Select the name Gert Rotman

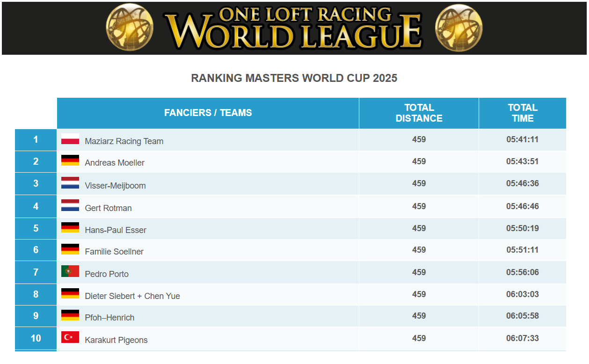pyautogui.click(x=108, y=208)
